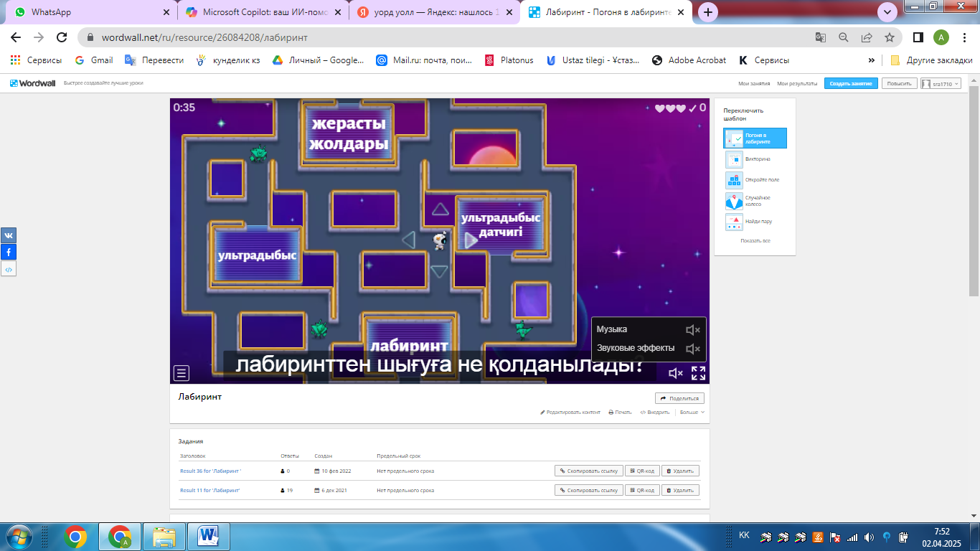
Task: Open the Другие закладки folder
Action: click(x=931, y=60)
